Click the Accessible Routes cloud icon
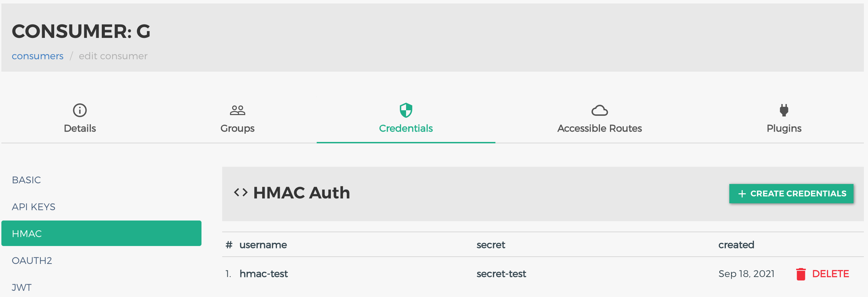Screen dimensions: 868x297 click(600, 110)
